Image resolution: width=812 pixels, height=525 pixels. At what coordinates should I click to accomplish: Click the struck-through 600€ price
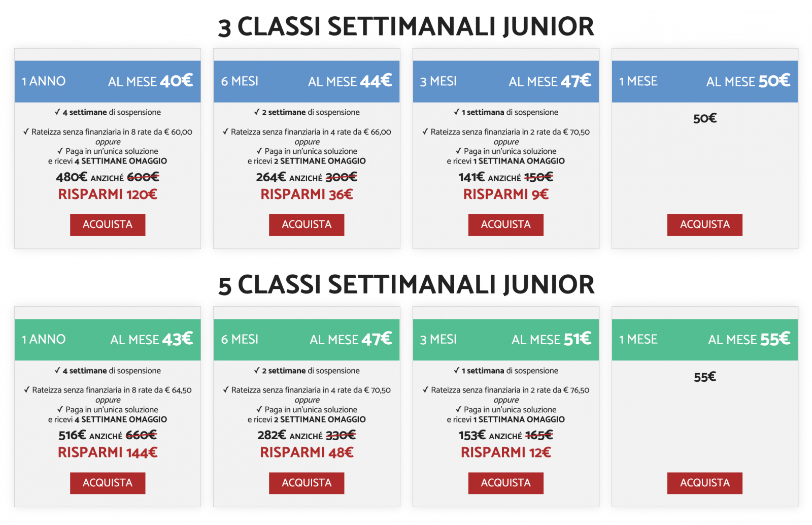click(143, 177)
